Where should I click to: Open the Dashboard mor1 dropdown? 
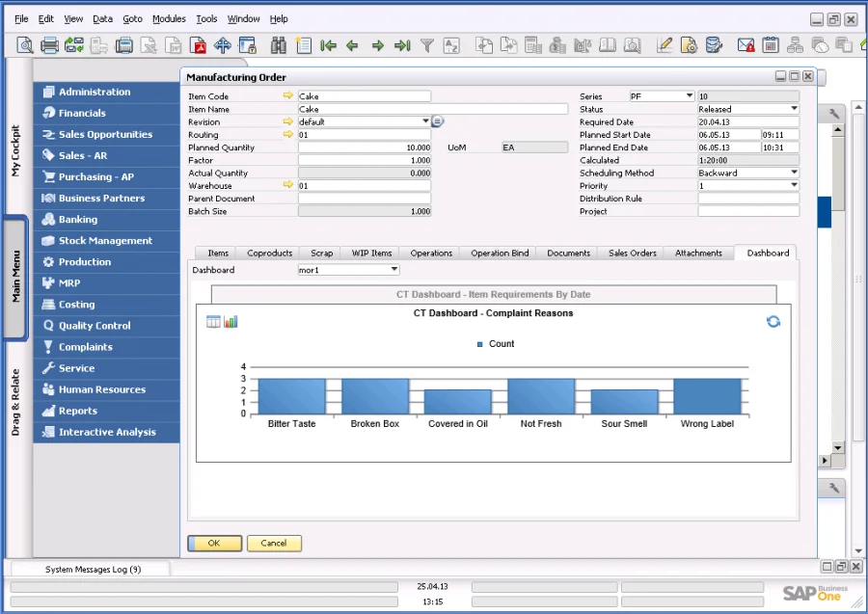[394, 269]
